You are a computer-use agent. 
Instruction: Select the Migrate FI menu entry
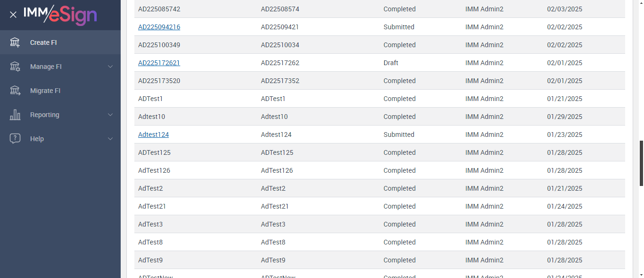45,91
